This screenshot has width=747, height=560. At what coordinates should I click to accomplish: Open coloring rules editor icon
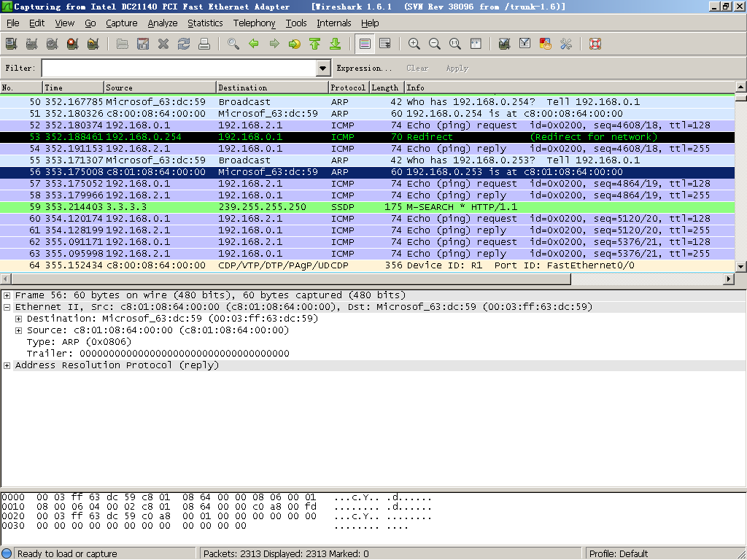pyautogui.click(x=546, y=44)
